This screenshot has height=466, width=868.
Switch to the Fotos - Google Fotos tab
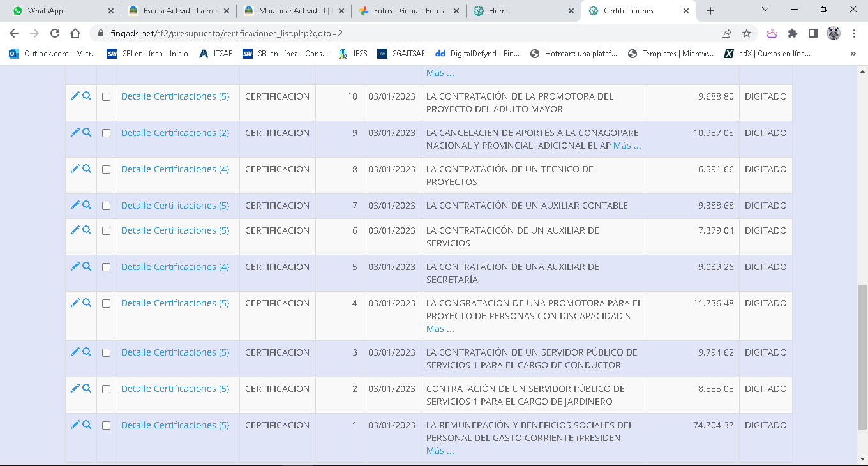pos(407,11)
